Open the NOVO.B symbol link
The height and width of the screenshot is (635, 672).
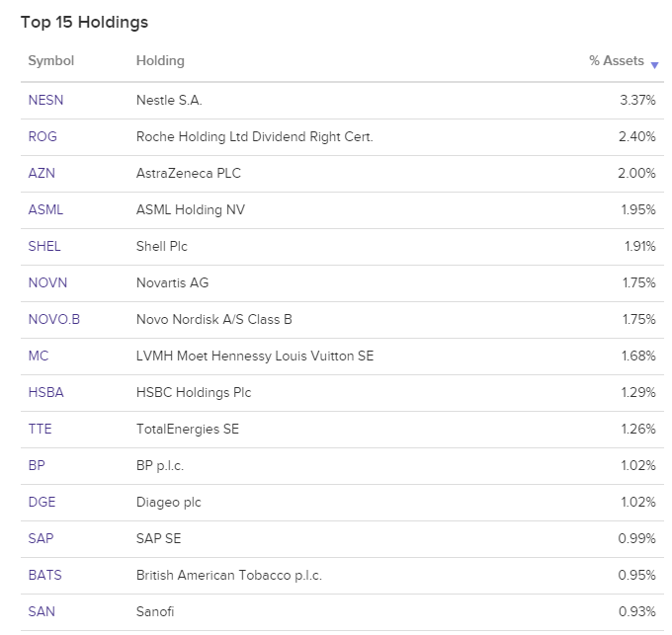[54, 319]
